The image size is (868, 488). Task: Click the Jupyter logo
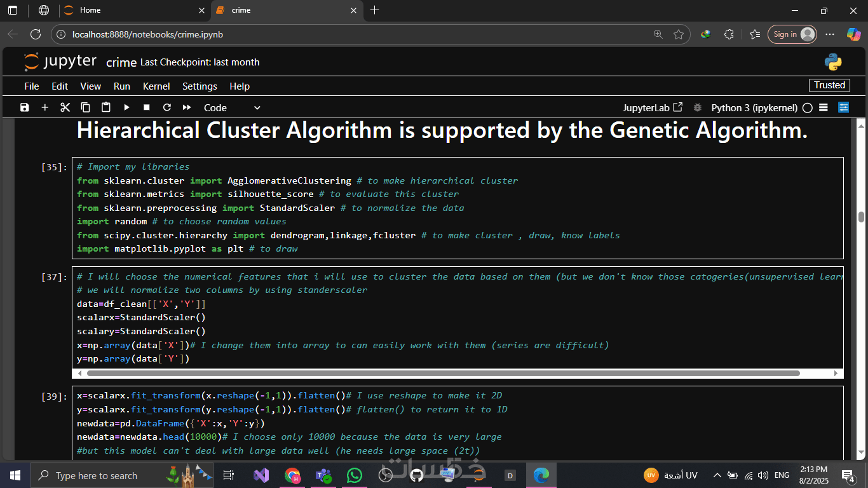point(60,62)
